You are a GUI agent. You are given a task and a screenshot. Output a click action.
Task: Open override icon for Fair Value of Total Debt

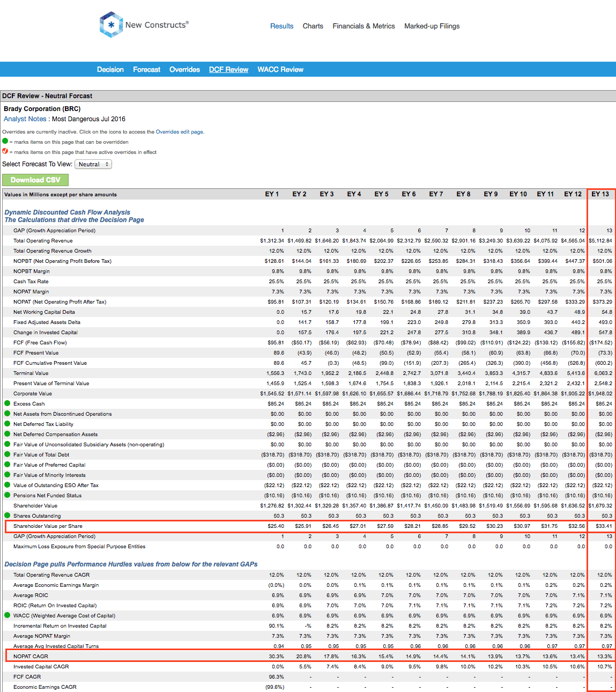8,454
